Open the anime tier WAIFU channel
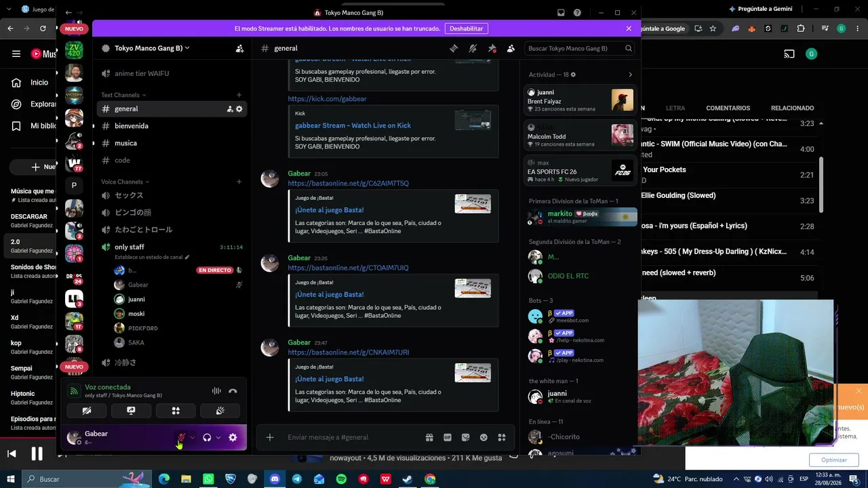Screen dimensions: 868x488 tap(172, 73)
